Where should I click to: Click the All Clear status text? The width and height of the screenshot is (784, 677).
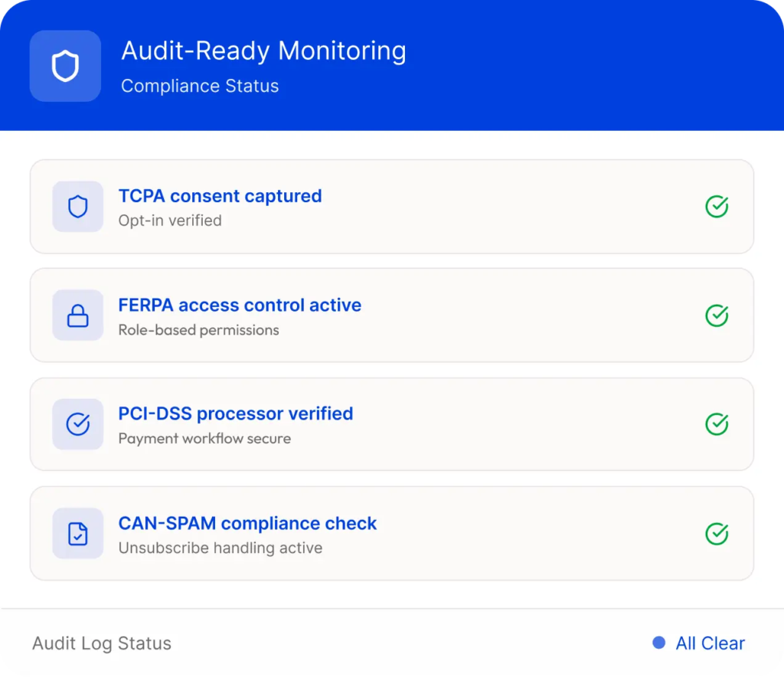coord(710,643)
